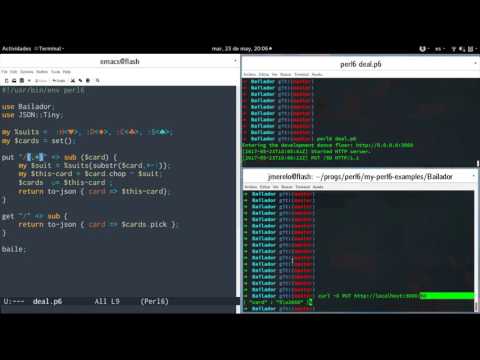Open the Help menu in Emacs

point(67,72)
